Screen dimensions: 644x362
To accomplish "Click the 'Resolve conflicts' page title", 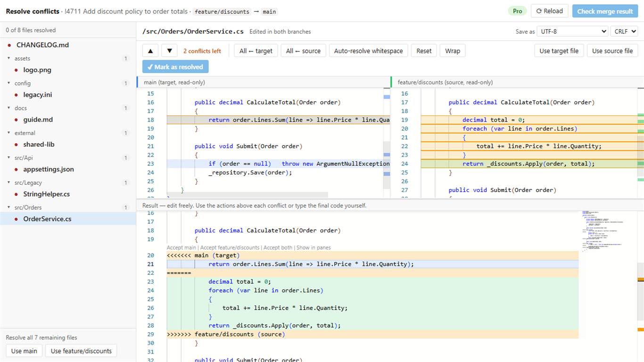I will [x=33, y=11].
